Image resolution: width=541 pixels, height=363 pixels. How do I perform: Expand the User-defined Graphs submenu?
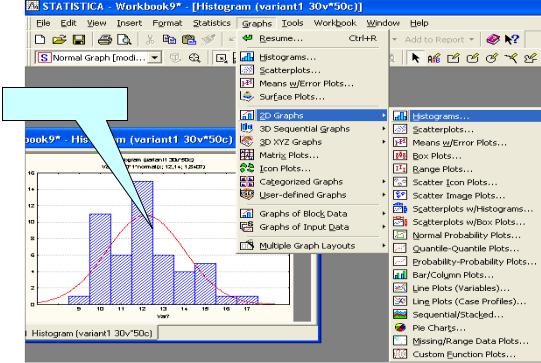(384, 195)
